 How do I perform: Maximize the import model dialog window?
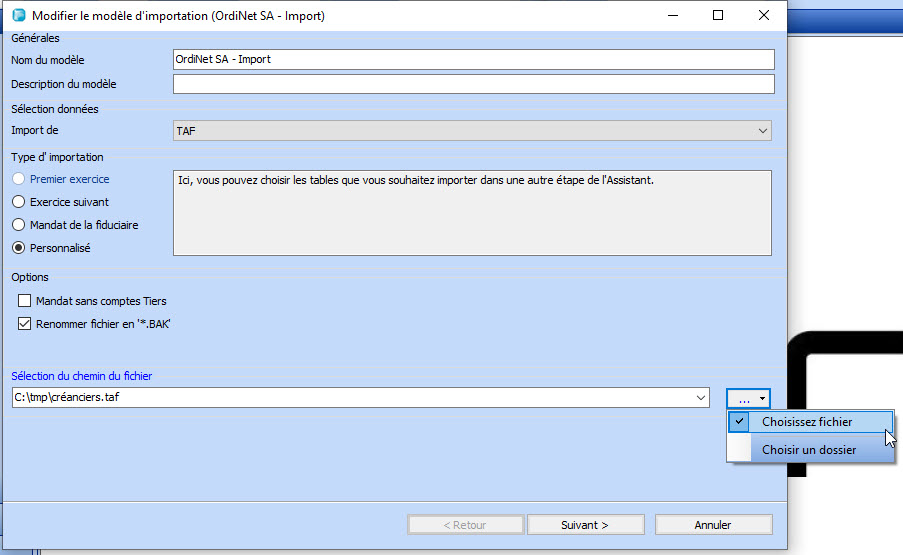[717, 16]
